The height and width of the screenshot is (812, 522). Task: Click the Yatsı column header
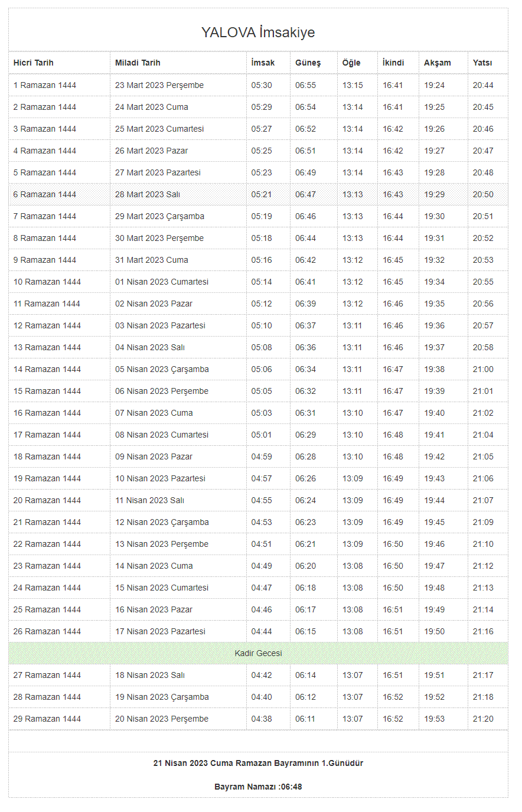click(x=482, y=63)
